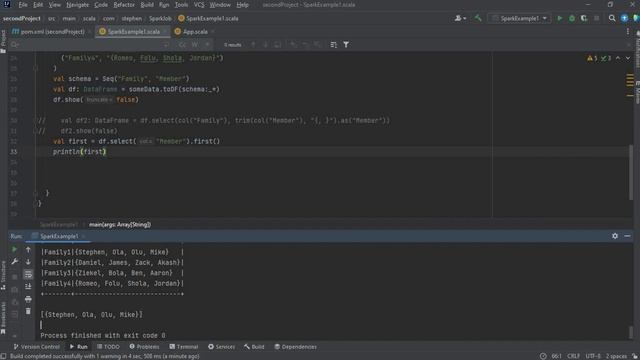Toggle Soft-Wrap in the Run console
Viewport: 640px width, 360px height.
28,274
